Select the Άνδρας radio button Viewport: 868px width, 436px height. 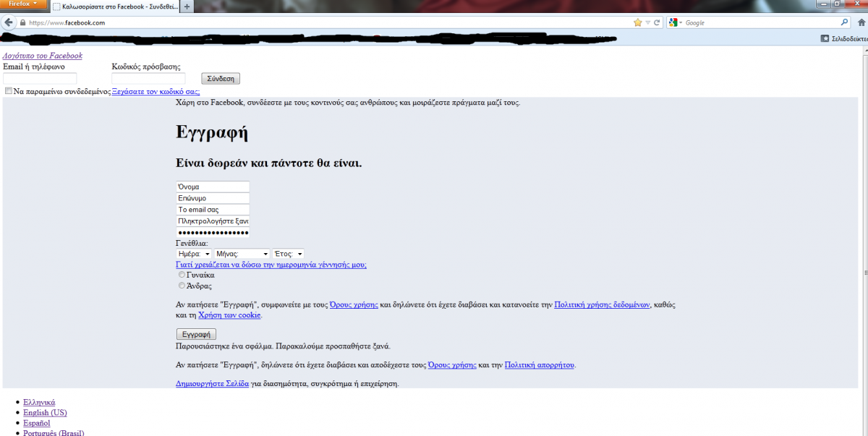click(x=181, y=286)
